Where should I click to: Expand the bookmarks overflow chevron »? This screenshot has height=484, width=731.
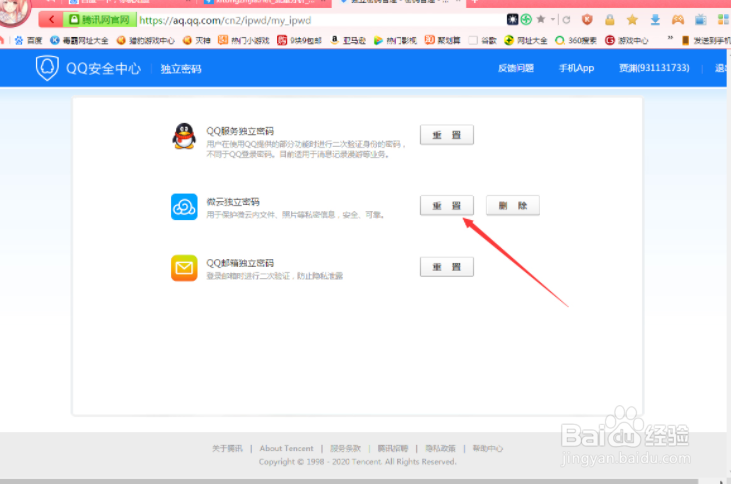pos(670,38)
